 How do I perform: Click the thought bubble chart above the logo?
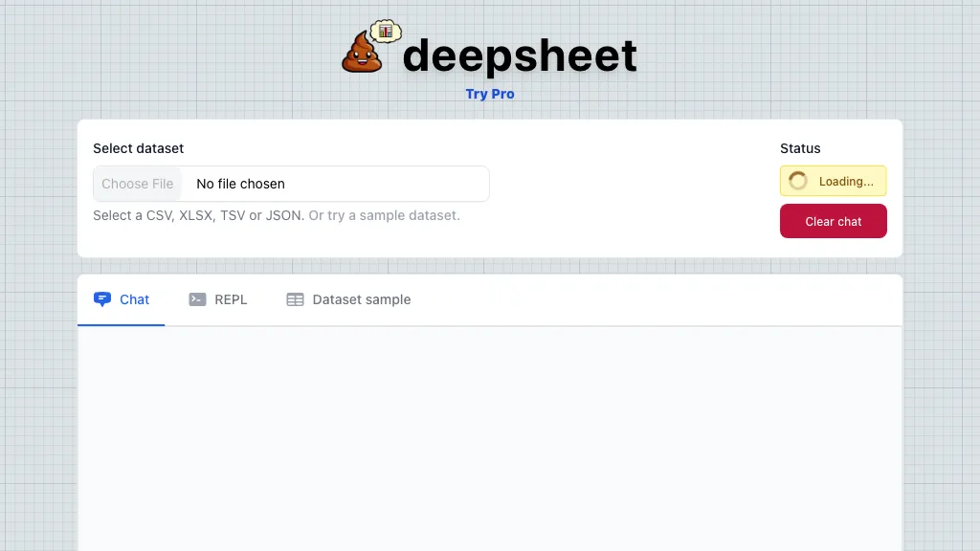(385, 32)
